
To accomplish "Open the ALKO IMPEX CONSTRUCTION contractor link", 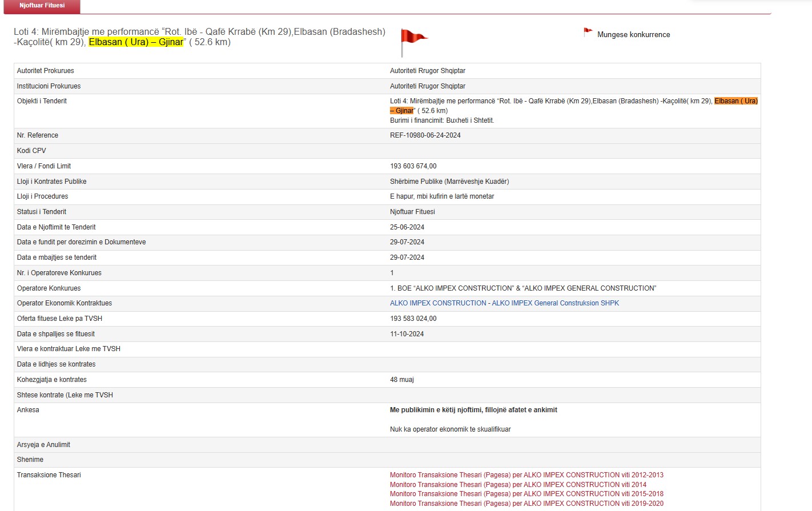I will point(504,303).
